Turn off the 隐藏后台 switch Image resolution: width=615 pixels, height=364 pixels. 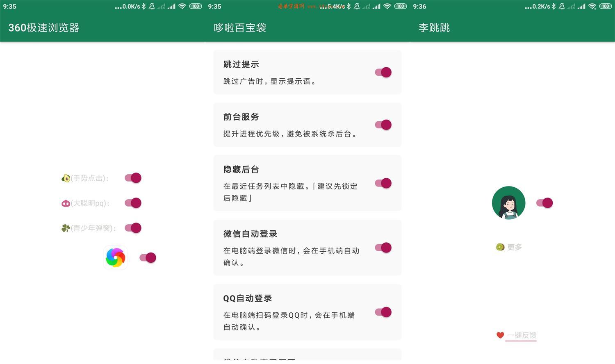click(x=383, y=183)
